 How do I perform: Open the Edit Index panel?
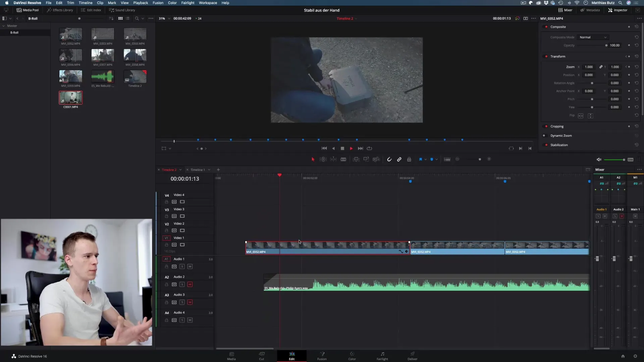click(91, 10)
